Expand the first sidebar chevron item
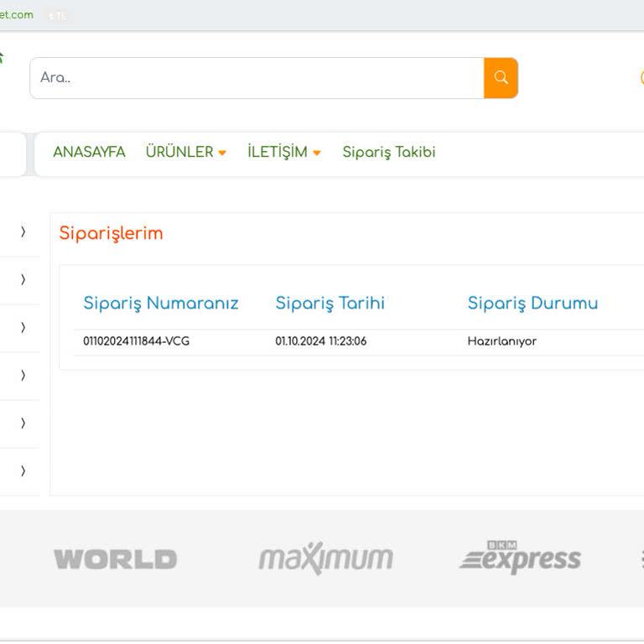This screenshot has height=644, width=644. click(23, 231)
